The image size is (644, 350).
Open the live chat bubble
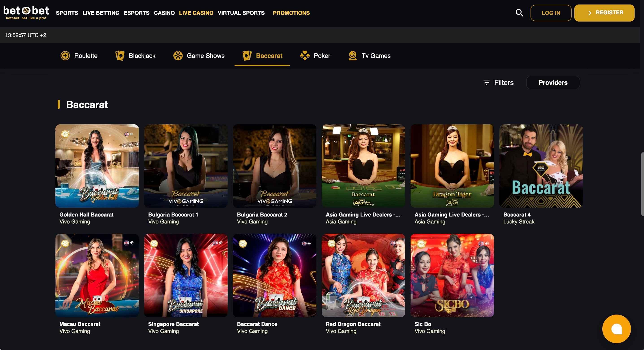(x=616, y=329)
